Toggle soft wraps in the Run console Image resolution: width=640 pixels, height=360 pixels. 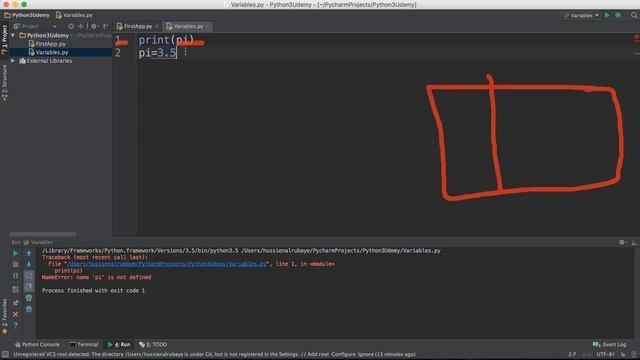29,276
